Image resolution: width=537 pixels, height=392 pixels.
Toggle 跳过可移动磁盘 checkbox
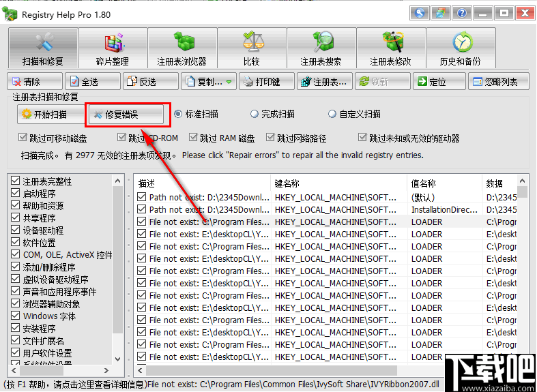(x=23, y=138)
